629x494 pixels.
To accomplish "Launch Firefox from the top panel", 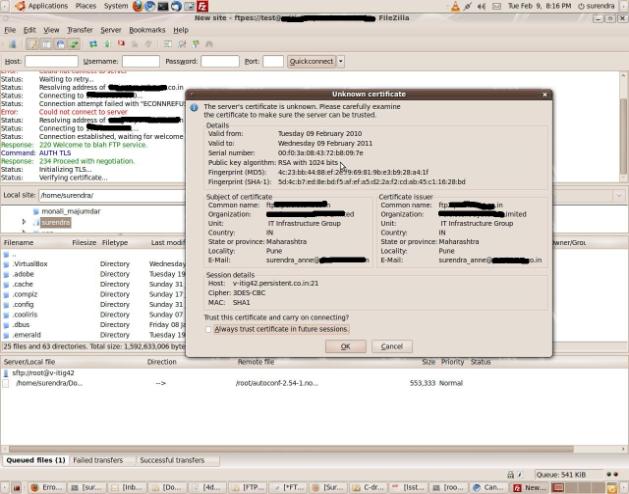I will point(138,6).
